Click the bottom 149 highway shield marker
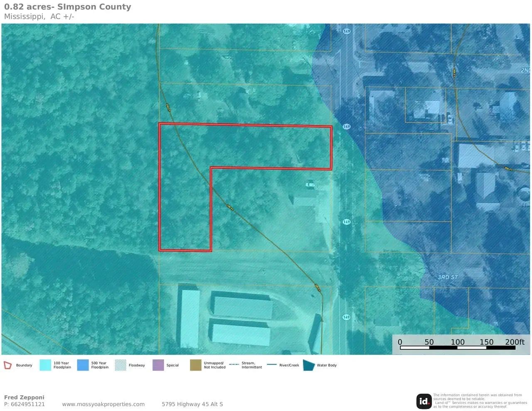Viewport: 532px width, 411px height. [x=346, y=317]
